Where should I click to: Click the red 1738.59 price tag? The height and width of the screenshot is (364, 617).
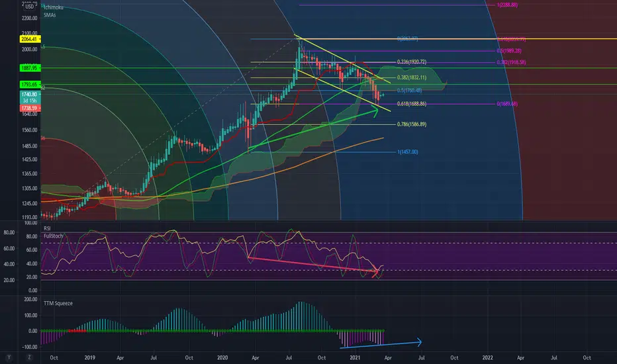pyautogui.click(x=30, y=109)
